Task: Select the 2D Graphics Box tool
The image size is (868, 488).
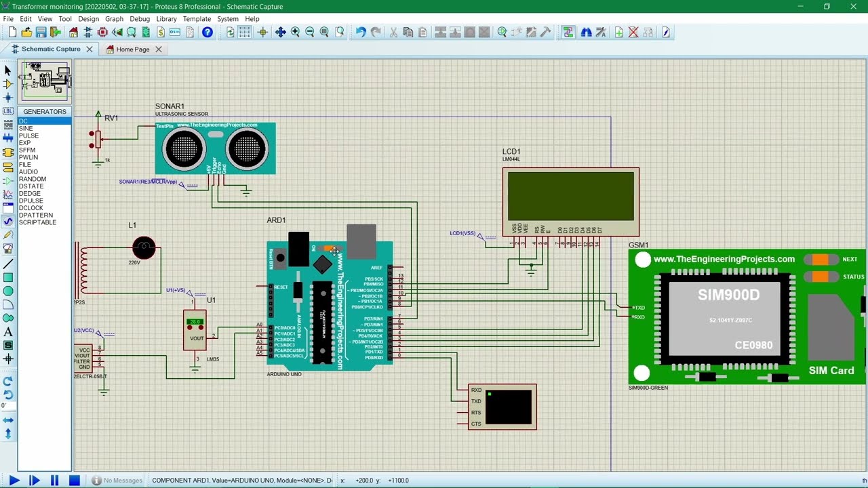Action: coord(8,277)
